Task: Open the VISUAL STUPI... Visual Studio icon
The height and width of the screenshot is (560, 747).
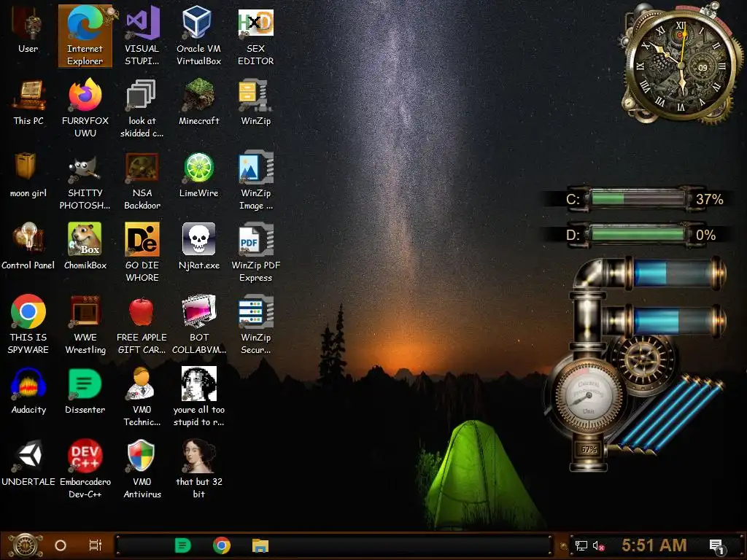Action: 142,36
